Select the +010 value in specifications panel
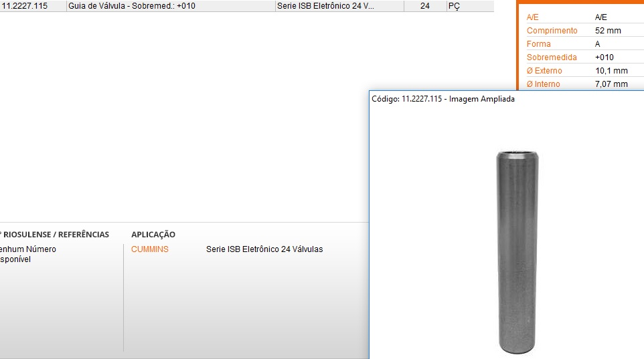Viewport: 644px width, 359px height. [604, 57]
